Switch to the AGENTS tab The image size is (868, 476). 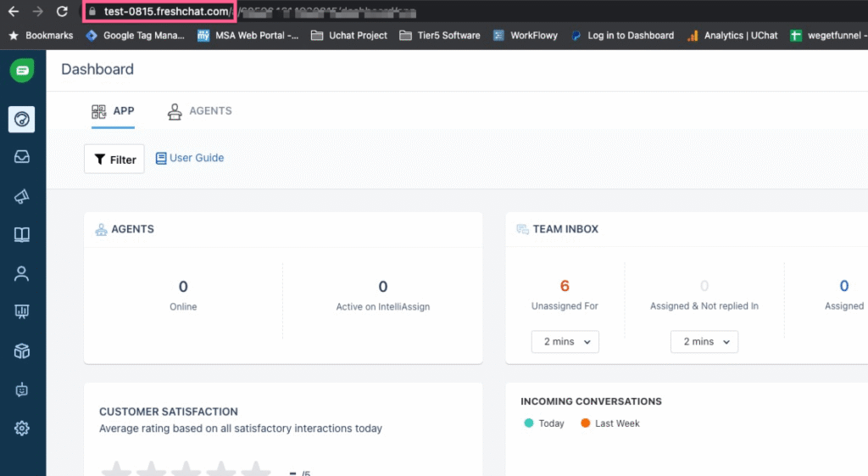(200, 111)
